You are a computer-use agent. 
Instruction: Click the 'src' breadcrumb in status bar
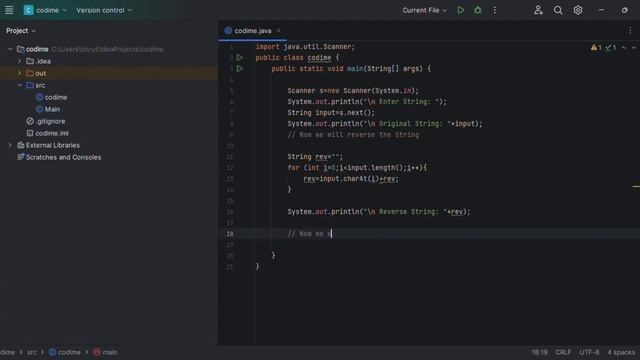[32, 352]
